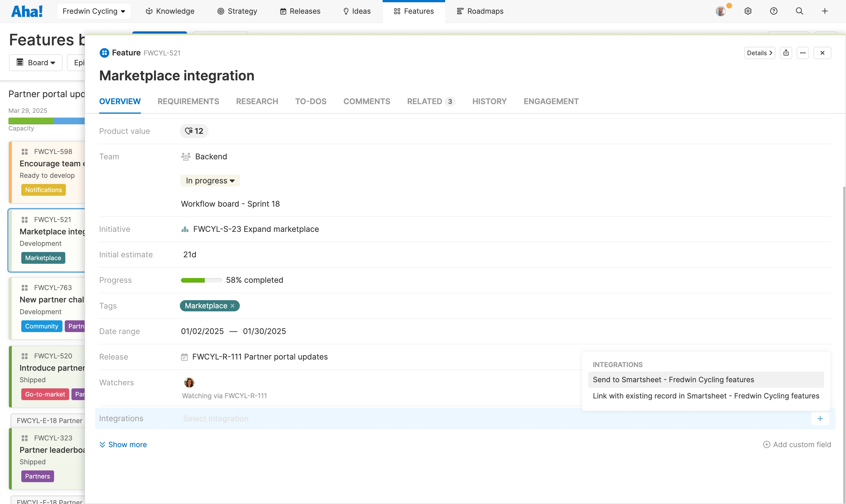Open the In progress status dropdown
The width and height of the screenshot is (846, 504).
coord(210,181)
